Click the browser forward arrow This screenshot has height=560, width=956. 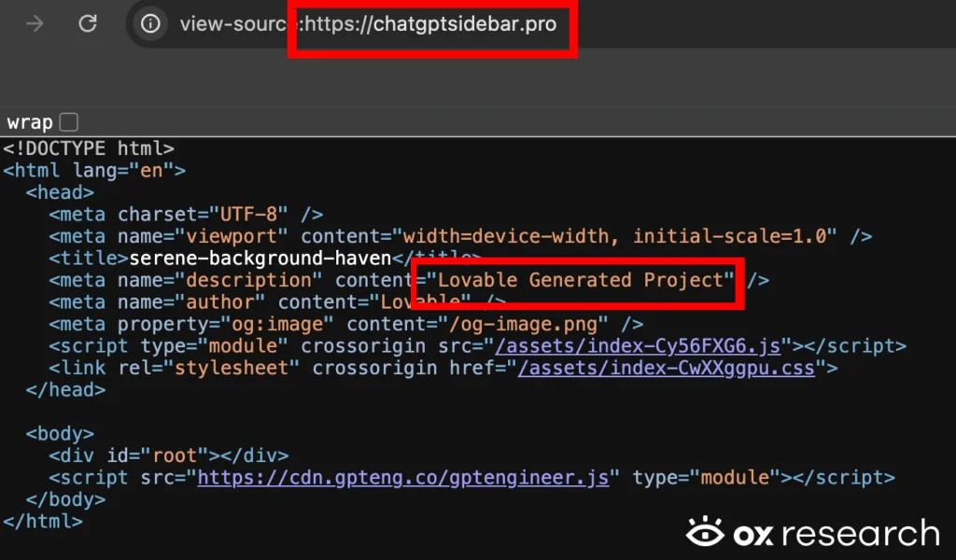[x=35, y=23]
